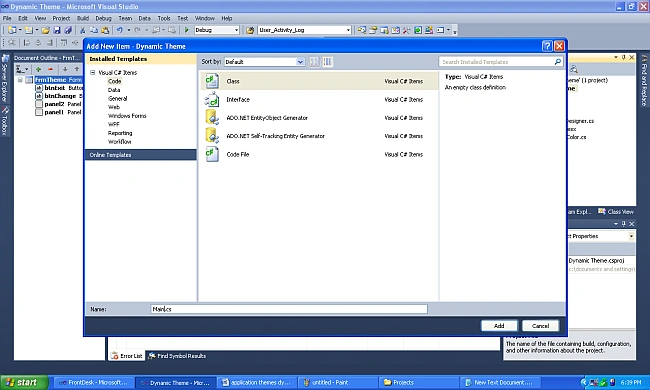Screen dimensions: 650x390
Task: Click green expand icon in Document Outline
Action: [x=39, y=69]
